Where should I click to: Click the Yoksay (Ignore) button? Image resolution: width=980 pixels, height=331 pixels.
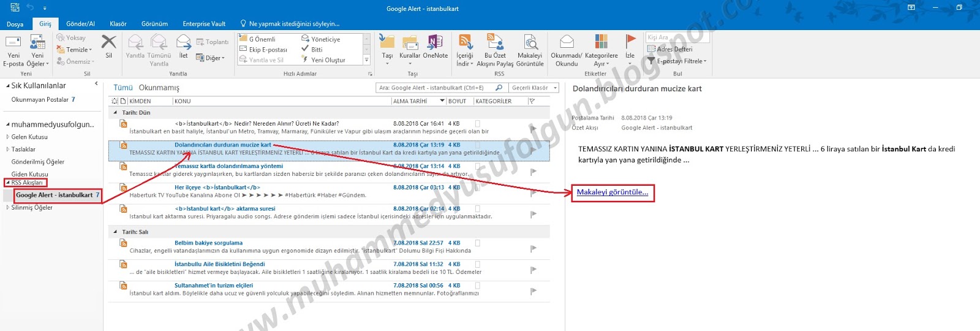[x=71, y=38]
